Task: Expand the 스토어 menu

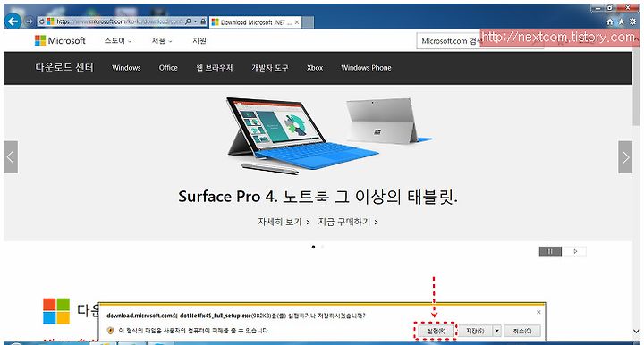Action: [118, 40]
